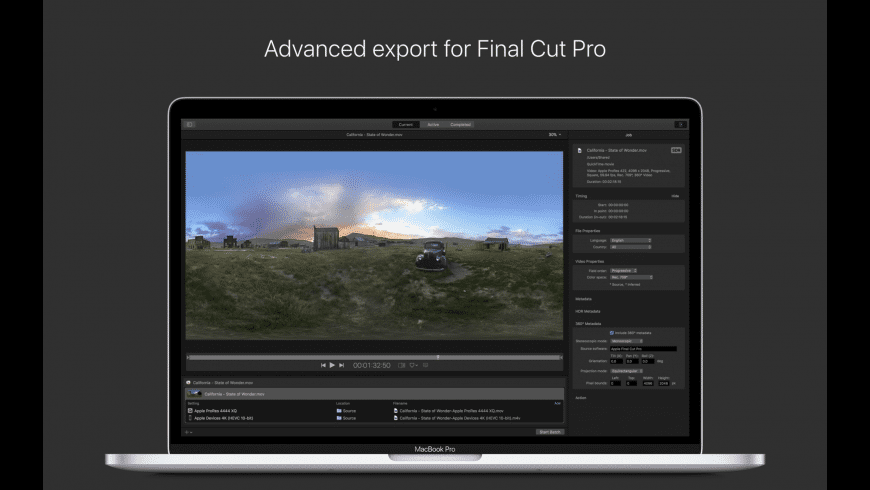The width and height of the screenshot is (870, 490).
Task: Toggle the settings and locations sidebar button
Action: (190, 124)
